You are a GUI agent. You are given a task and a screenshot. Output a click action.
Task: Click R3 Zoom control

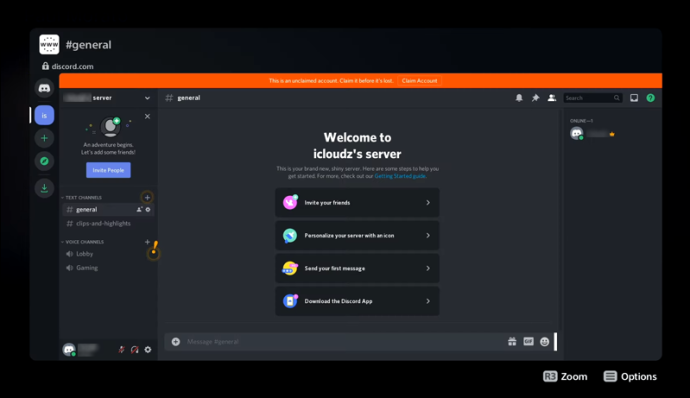[565, 376]
